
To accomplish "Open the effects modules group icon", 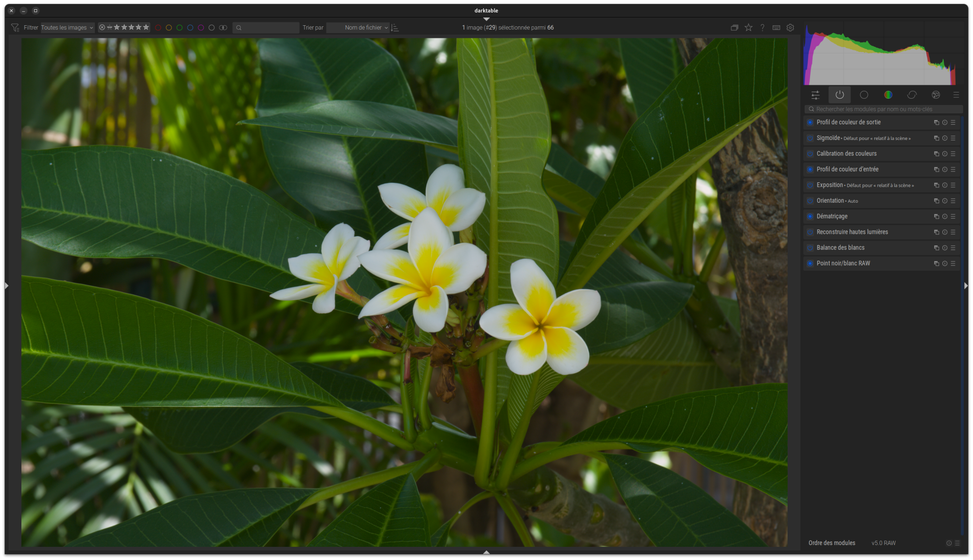I will (936, 95).
